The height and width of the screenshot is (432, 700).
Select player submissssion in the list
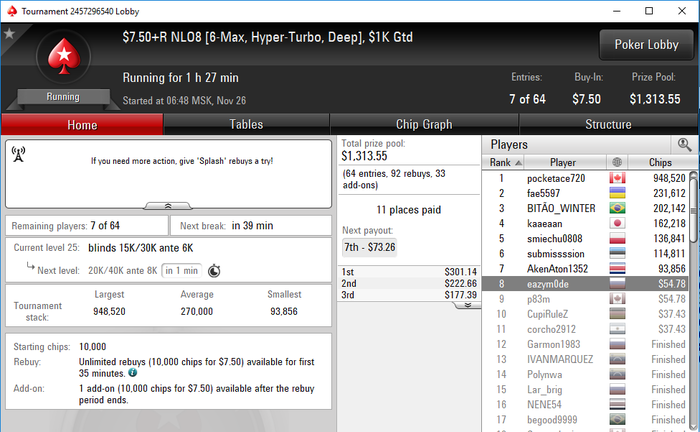tap(585, 253)
